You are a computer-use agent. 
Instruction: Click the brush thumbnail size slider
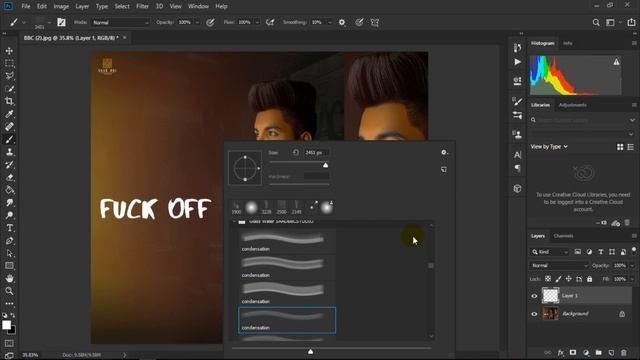(x=311, y=351)
